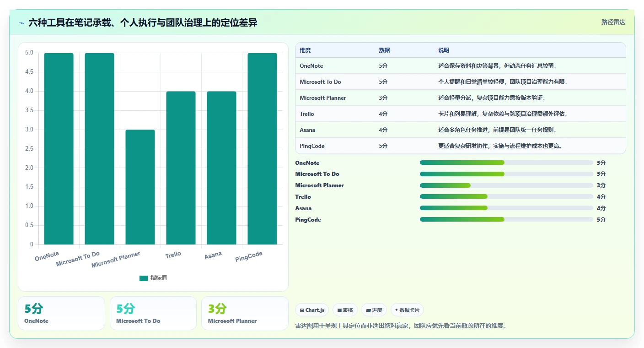Viewport: 644px width, 348px height.
Task: Open the Microsoft To Do 5分 data card
Action: click(153, 313)
